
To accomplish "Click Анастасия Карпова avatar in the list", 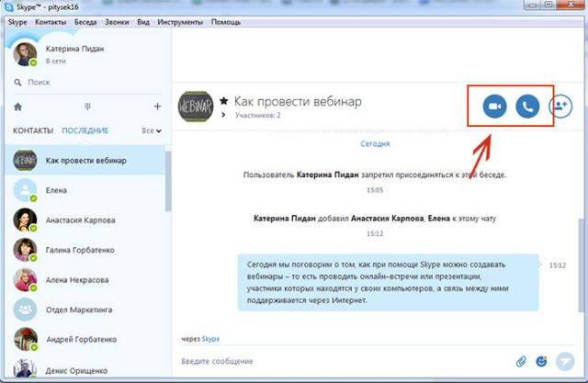I will click(25, 220).
